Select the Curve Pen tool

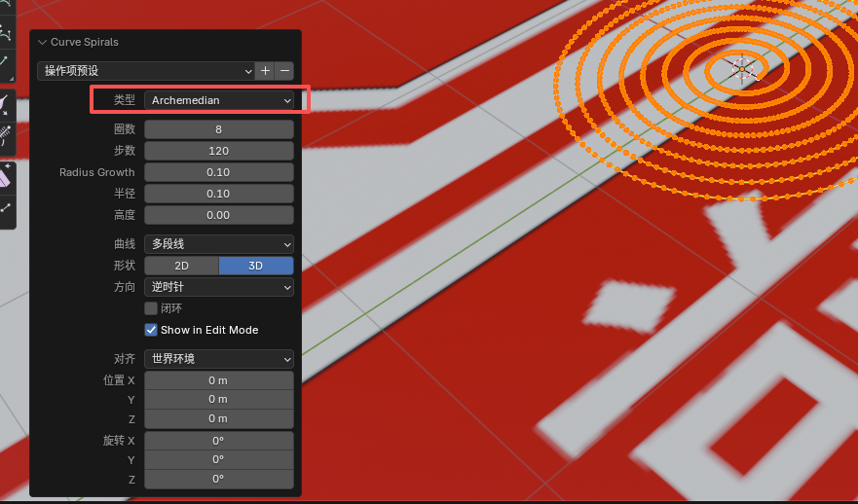tap(5, 30)
